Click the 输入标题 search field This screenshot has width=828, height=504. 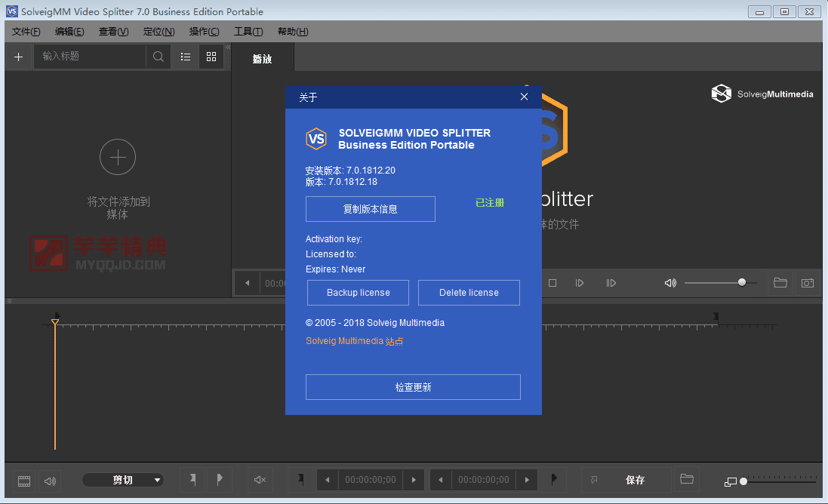(x=90, y=57)
